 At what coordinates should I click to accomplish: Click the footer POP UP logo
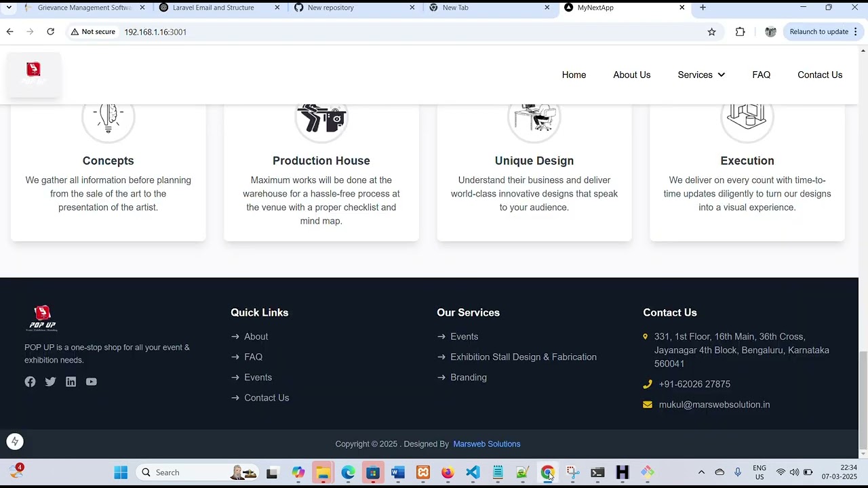[42, 318]
